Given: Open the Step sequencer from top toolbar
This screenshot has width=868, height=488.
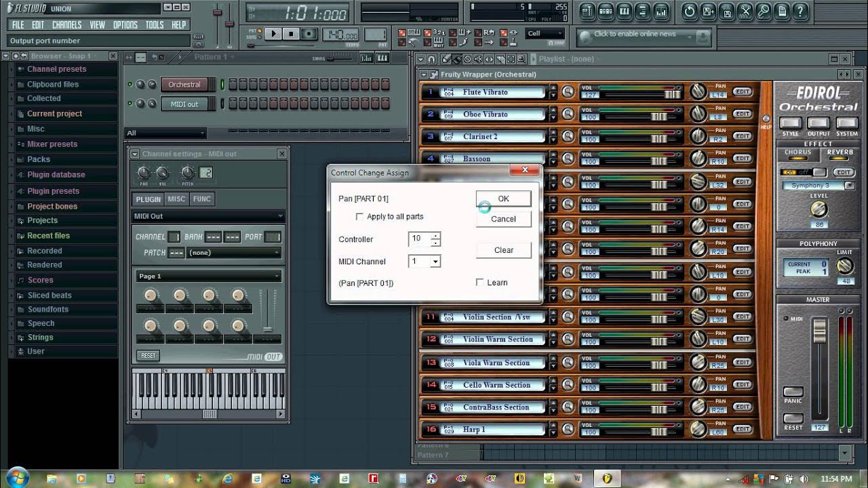Looking at the screenshot, I should click(605, 11).
